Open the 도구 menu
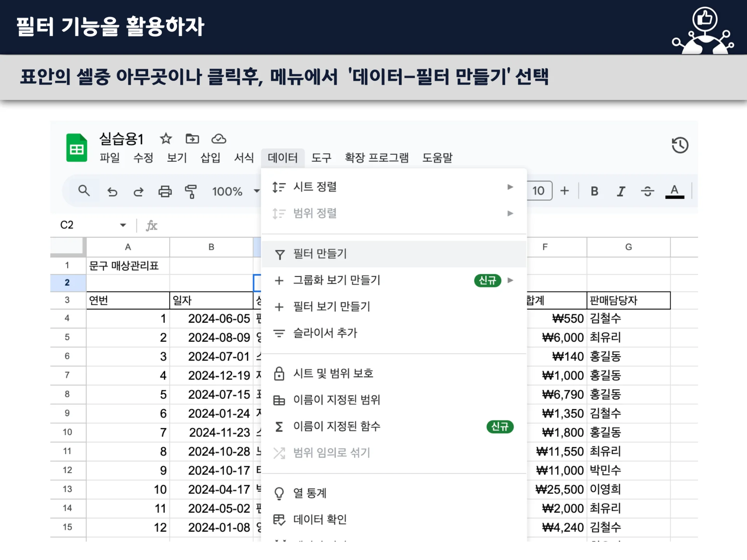Image resolution: width=747 pixels, height=560 pixels. tap(321, 157)
